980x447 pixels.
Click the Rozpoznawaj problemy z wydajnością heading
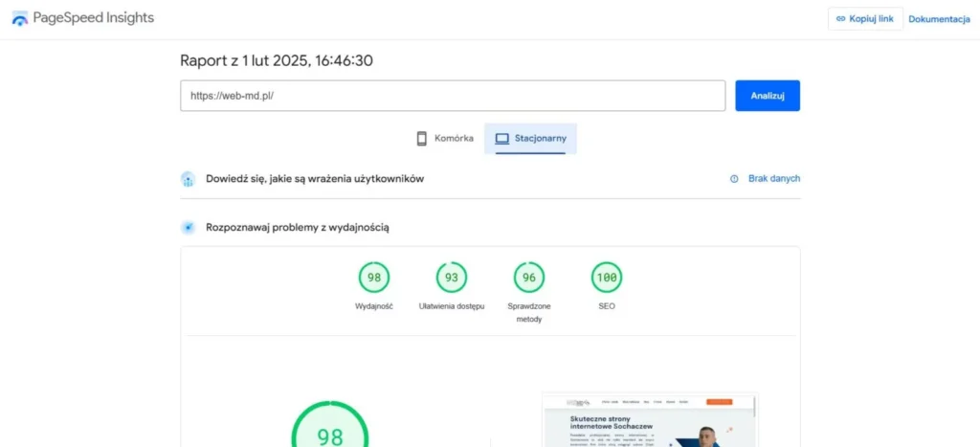click(x=298, y=228)
